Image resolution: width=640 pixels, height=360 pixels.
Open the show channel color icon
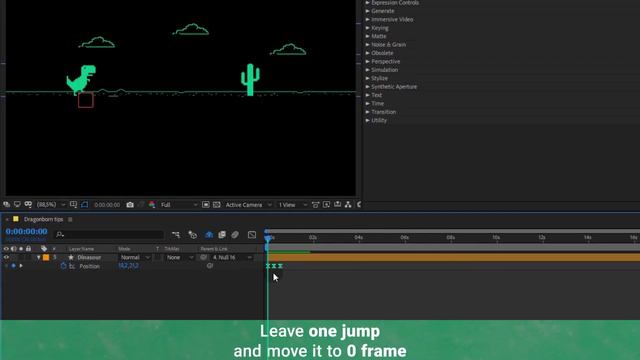click(152, 204)
